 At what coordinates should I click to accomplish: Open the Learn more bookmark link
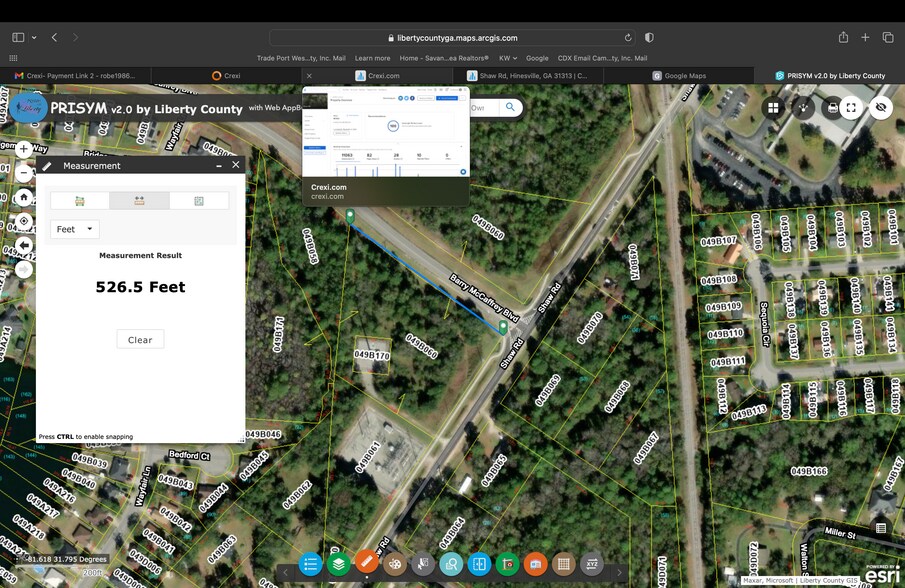point(372,58)
